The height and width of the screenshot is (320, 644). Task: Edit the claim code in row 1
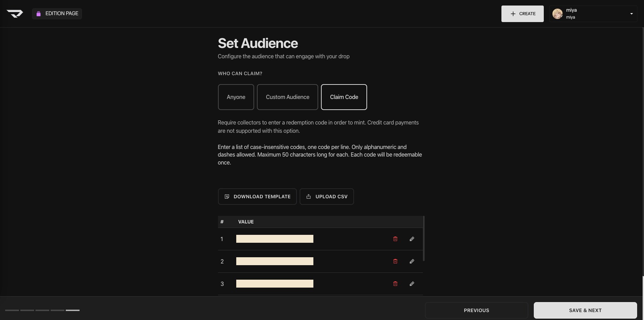pyautogui.click(x=412, y=239)
